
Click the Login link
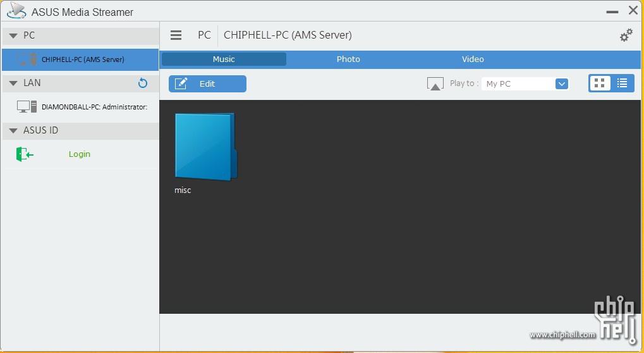click(x=79, y=154)
